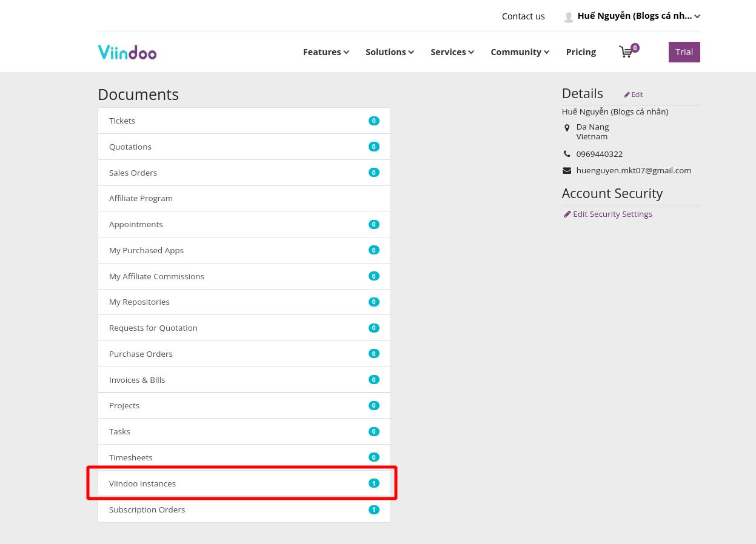Open the Solutions menu chevron
Viewport: 756px width, 544px height.
coord(411,52)
